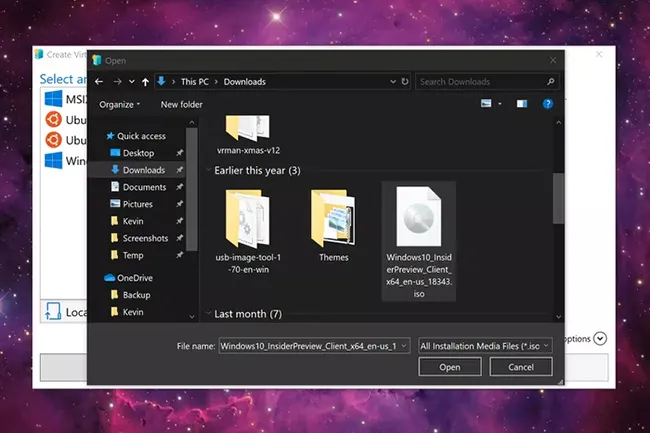Select the Windows10 InsiderPreview ISO file
The width and height of the screenshot is (650, 433).
pyautogui.click(x=419, y=242)
